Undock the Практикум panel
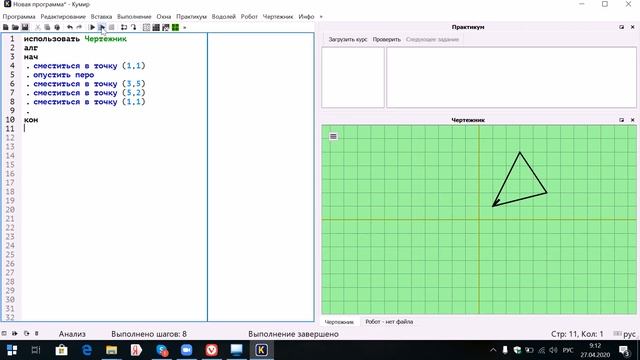The width and height of the screenshot is (640, 360). [622, 27]
